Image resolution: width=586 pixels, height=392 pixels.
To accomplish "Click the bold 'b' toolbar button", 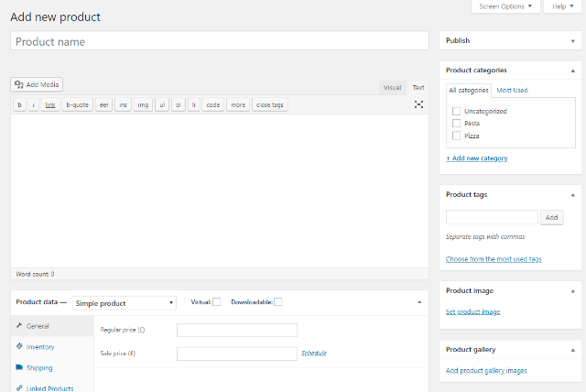I will (x=19, y=105).
